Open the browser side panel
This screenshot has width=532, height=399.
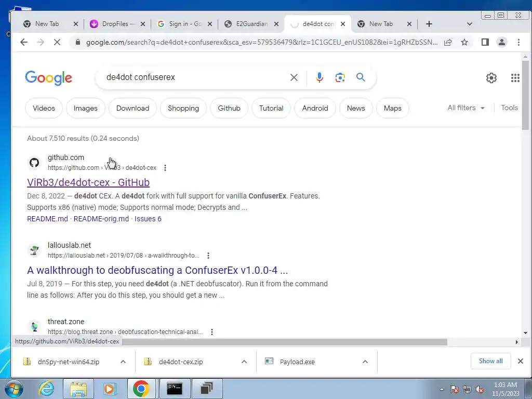click(x=485, y=42)
